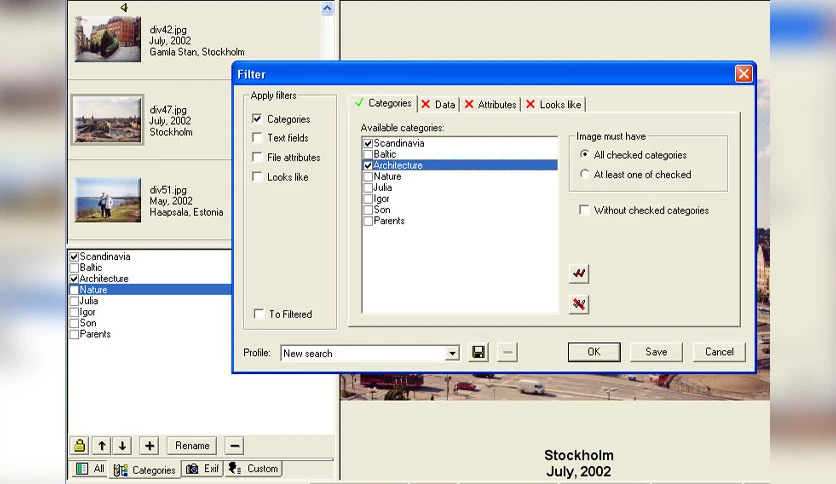Open the Profile dropdown list

point(452,353)
